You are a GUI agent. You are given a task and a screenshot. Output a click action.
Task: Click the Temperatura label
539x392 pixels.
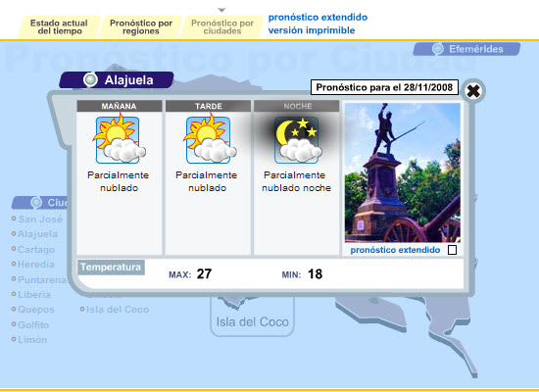click(111, 268)
